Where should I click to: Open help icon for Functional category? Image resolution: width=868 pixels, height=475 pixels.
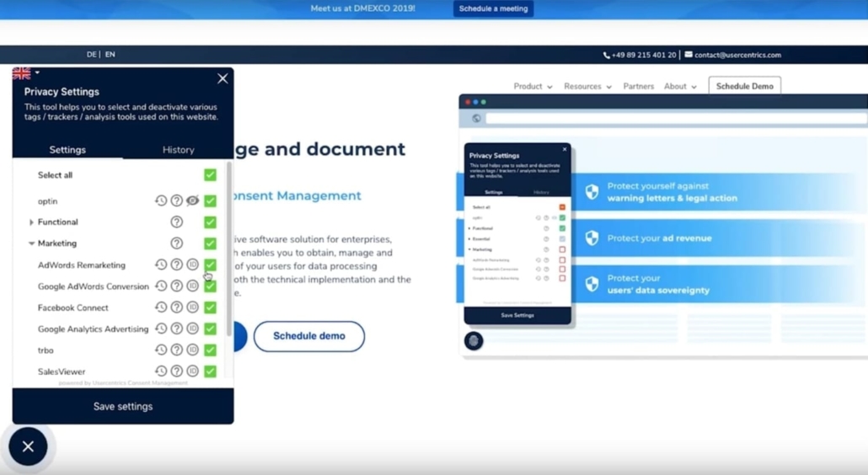(177, 221)
